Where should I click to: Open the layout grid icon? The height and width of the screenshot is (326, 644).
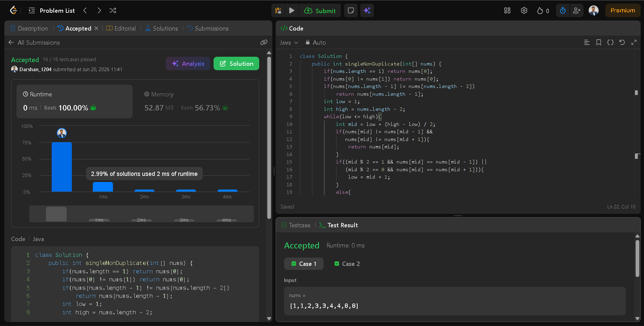tap(508, 10)
